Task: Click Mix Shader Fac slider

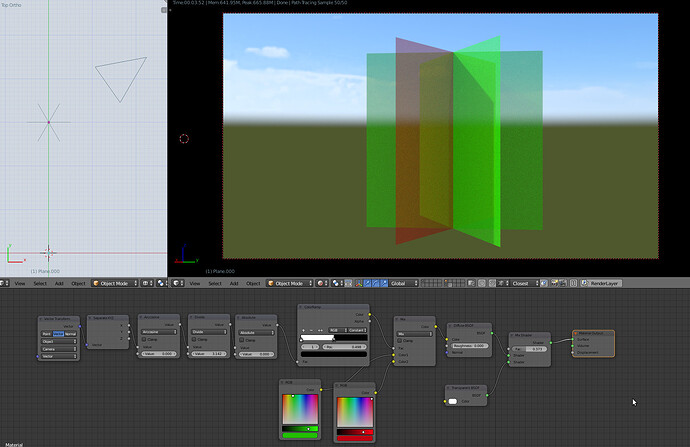Action: tap(530, 349)
